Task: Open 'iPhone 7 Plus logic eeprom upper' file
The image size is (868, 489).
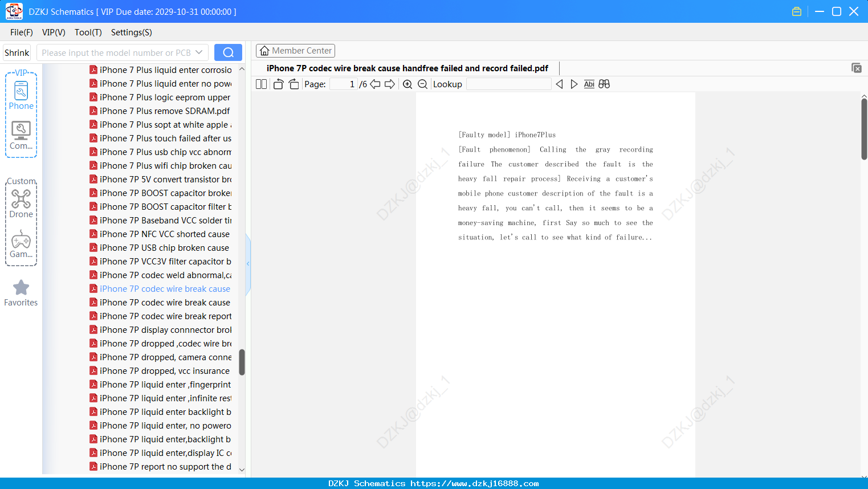Action: [x=165, y=97]
